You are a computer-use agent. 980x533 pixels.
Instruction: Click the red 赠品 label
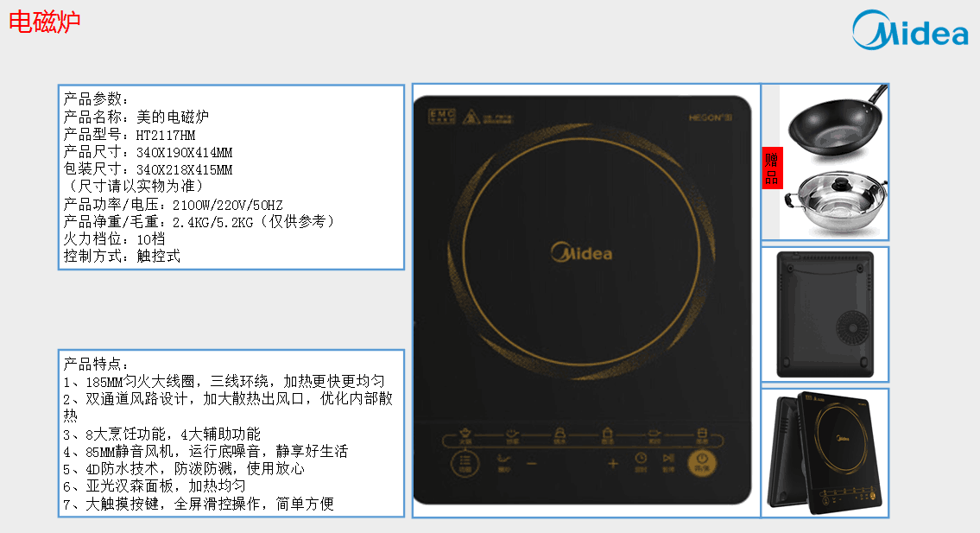click(772, 168)
